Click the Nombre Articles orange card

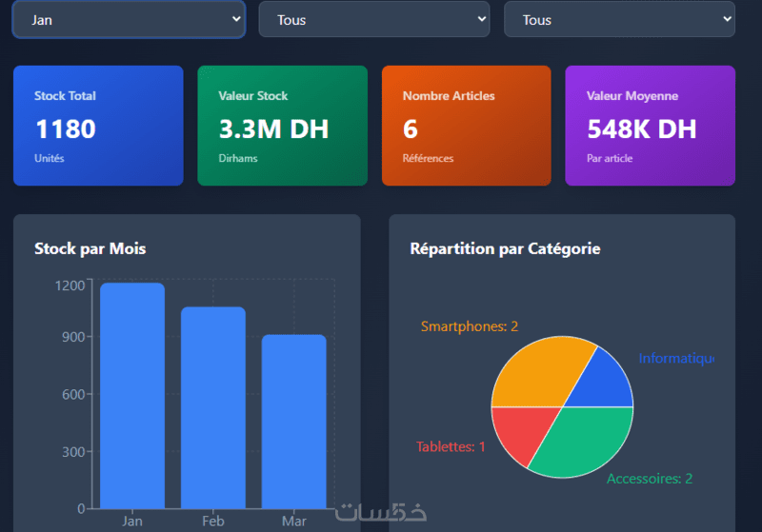click(467, 126)
